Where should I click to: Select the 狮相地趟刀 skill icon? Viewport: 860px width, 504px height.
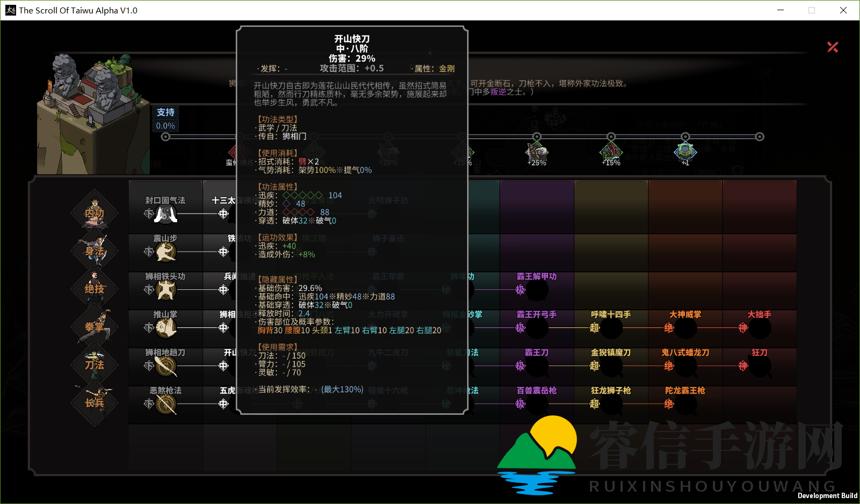166,366
